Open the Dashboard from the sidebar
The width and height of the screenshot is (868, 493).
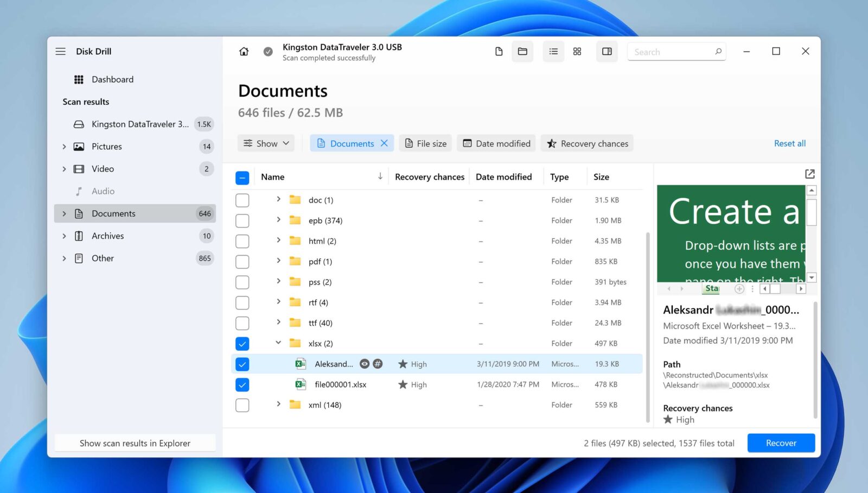(x=112, y=79)
